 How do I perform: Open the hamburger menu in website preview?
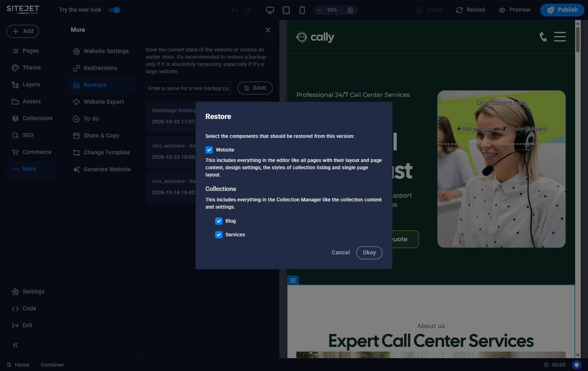(560, 37)
